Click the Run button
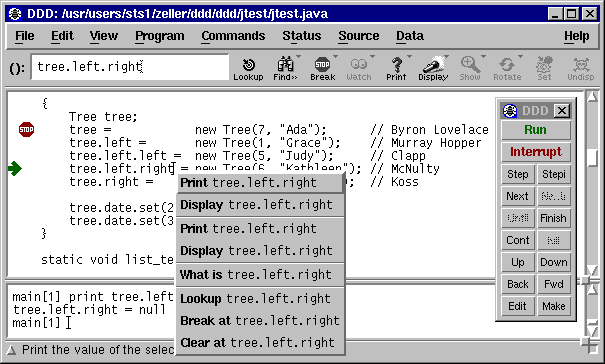This screenshot has width=605, height=364. [536, 130]
